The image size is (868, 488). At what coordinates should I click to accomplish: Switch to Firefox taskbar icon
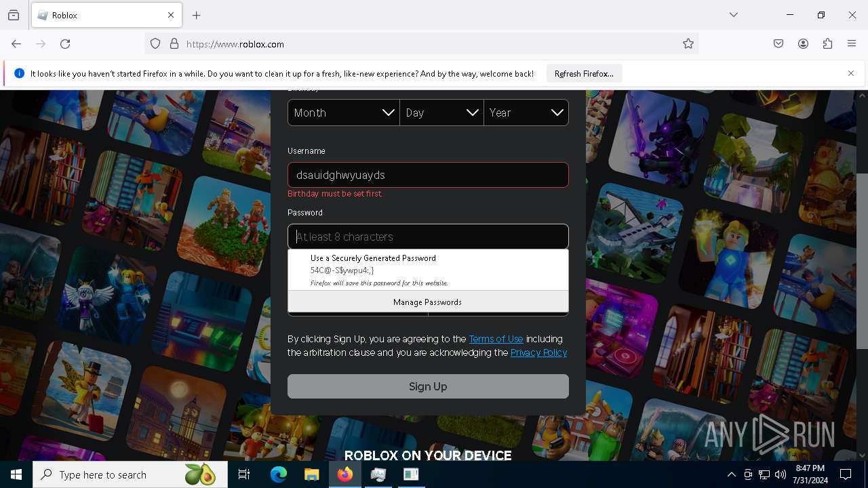345,474
